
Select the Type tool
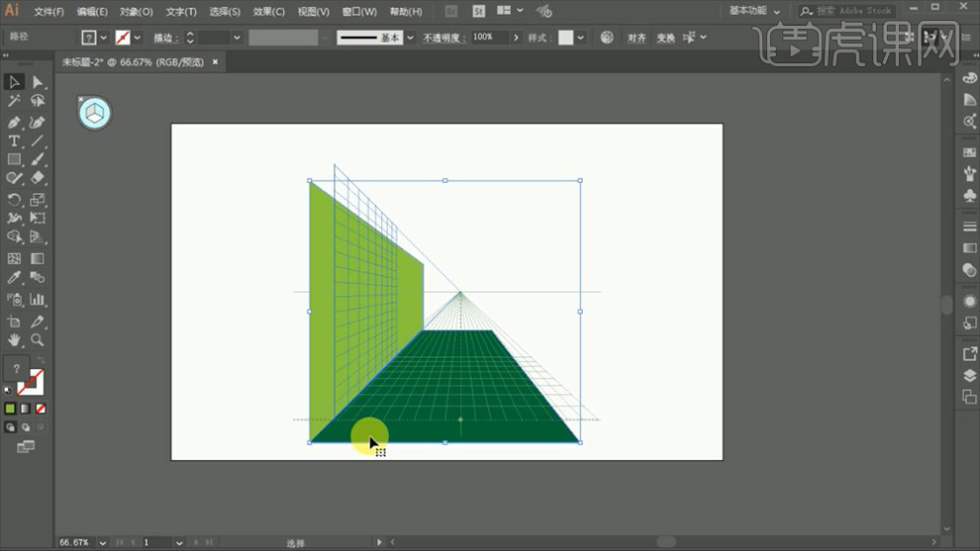pos(14,141)
